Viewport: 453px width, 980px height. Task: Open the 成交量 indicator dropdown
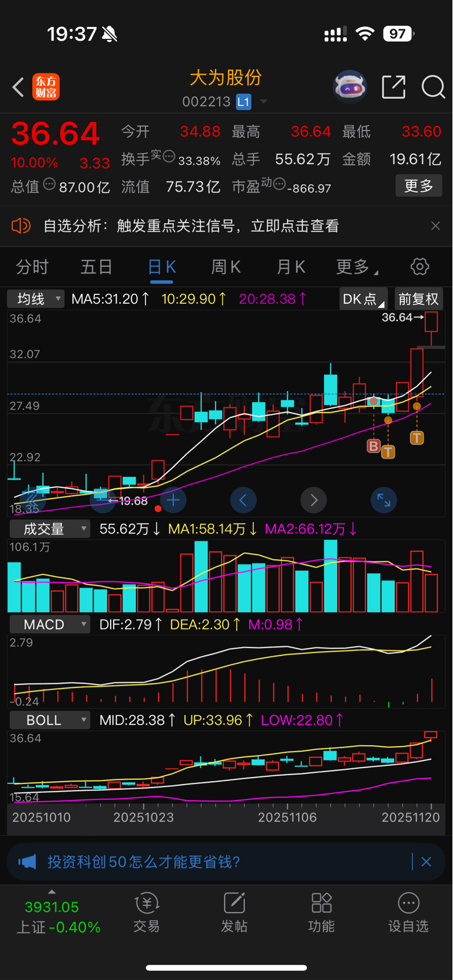49,529
